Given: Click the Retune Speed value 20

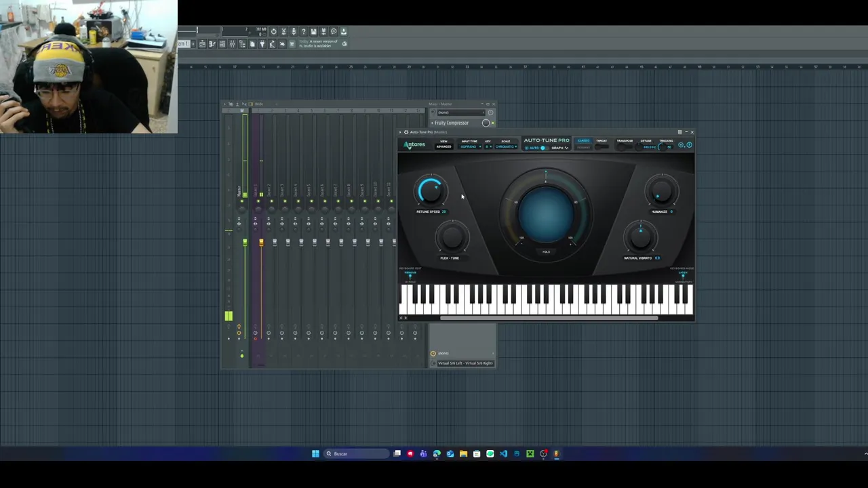Looking at the screenshot, I should [443, 211].
